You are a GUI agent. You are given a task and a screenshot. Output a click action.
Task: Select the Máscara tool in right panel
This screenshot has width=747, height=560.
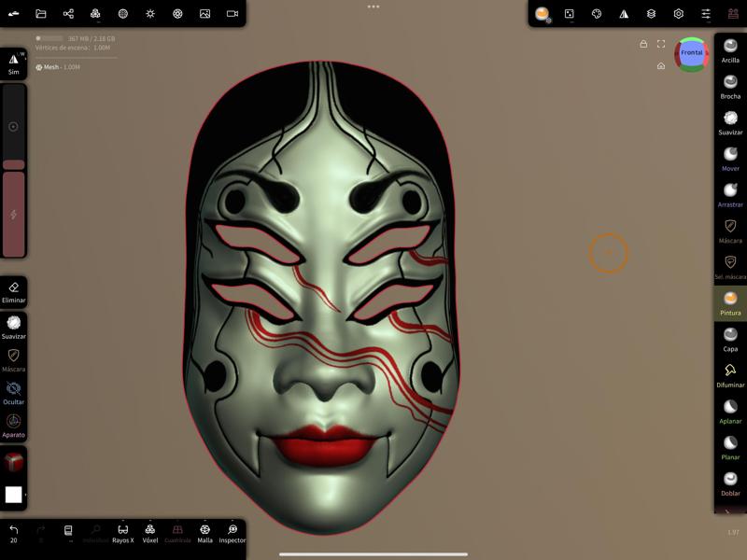[730, 231]
